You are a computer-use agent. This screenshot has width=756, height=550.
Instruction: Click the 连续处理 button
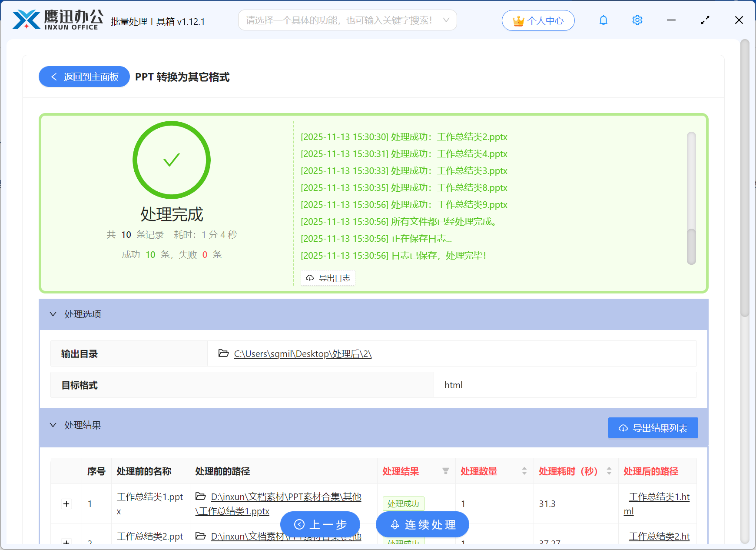422,525
